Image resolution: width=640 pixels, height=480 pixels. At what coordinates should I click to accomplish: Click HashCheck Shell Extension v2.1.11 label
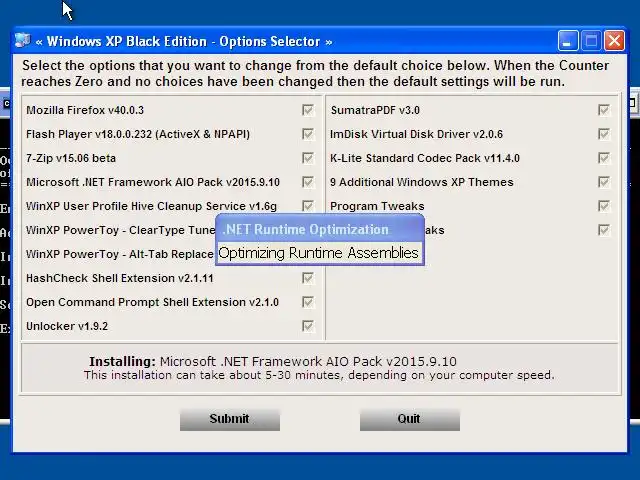click(120, 278)
